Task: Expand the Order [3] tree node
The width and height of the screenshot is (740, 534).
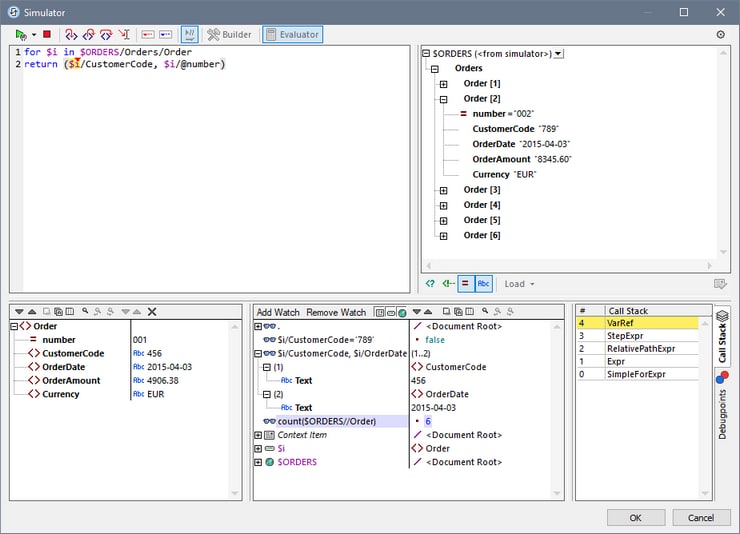Action: pyautogui.click(x=443, y=190)
